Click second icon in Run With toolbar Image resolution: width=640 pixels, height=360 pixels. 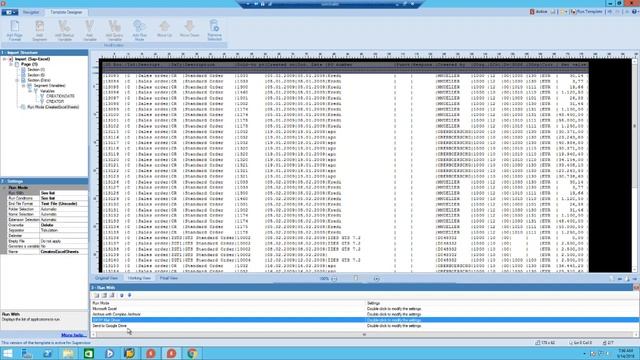pyautogui.click(x=104, y=295)
